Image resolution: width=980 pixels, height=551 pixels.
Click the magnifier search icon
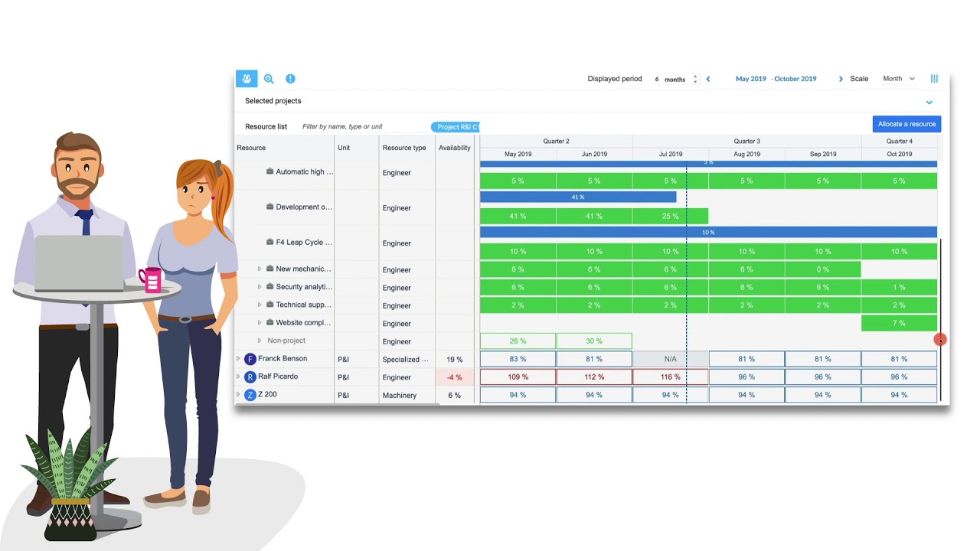click(269, 79)
